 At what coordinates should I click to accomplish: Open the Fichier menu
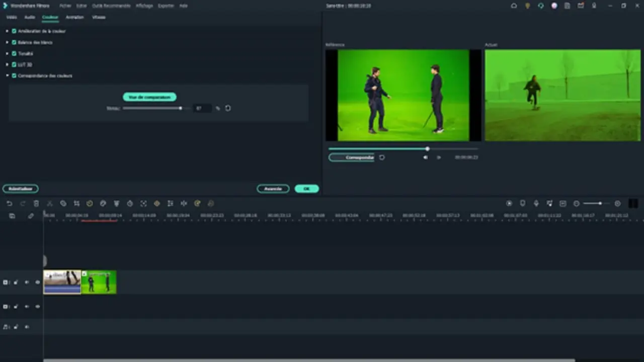65,6
